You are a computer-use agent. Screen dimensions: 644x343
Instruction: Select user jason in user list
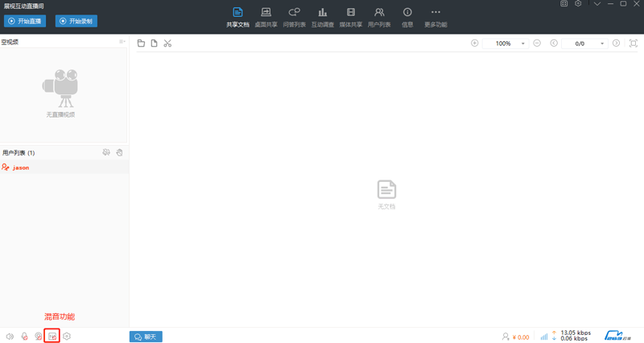point(21,167)
